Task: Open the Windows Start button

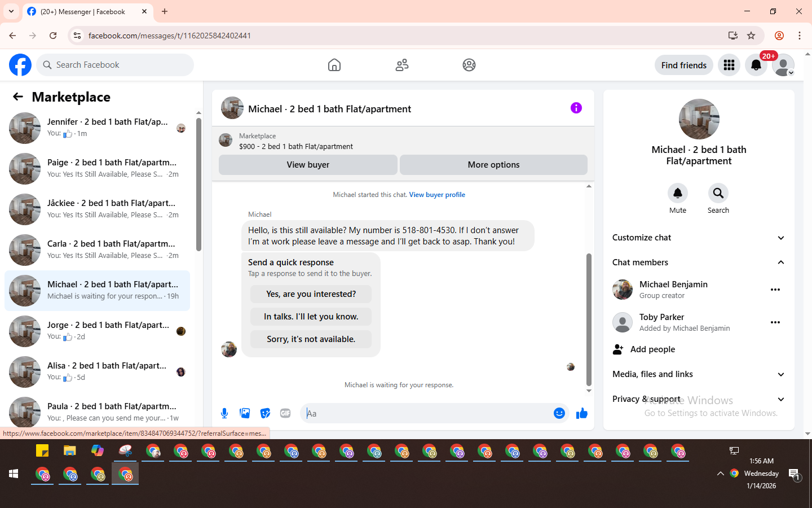Action: tap(14, 474)
